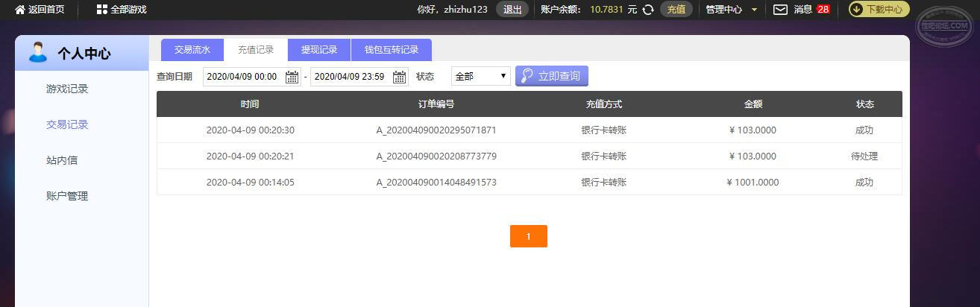The width and height of the screenshot is (980, 307).
Task: Open calendar picker for start date
Action: pyautogui.click(x=292, y=77)
